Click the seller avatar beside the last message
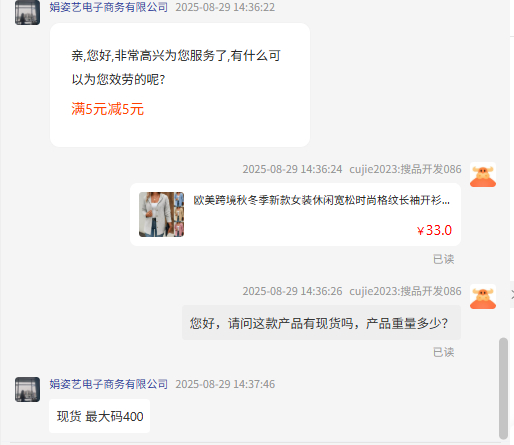514x445 pixels. pos(27,389)
